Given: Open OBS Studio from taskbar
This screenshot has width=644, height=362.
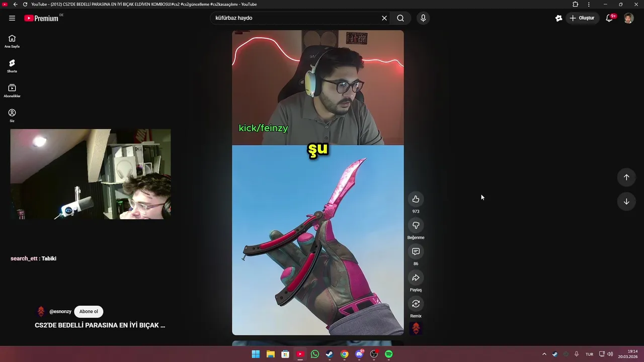Looking at the screenshot, I should click(374, 354).
